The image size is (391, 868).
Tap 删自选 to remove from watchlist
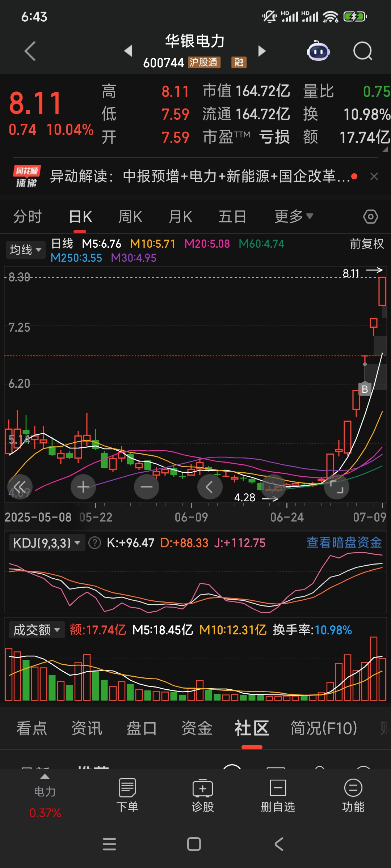point(278,796)
